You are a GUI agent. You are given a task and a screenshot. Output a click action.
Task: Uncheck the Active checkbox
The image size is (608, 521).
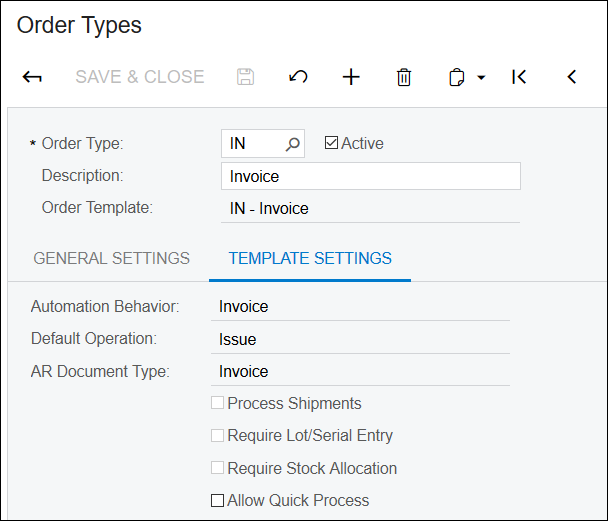click(x=332, y=143)
